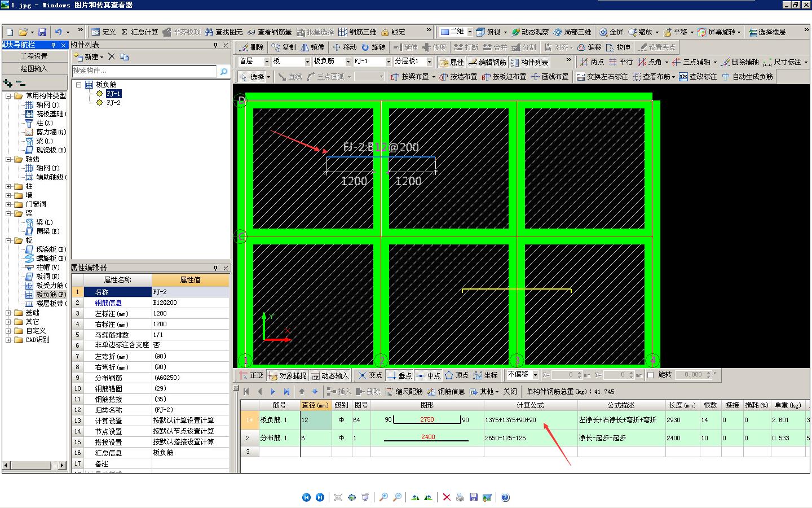The height and width of the screenshot is (508, 812).
Task: Select FJ-2 in component list
Action: click(113, 103)
